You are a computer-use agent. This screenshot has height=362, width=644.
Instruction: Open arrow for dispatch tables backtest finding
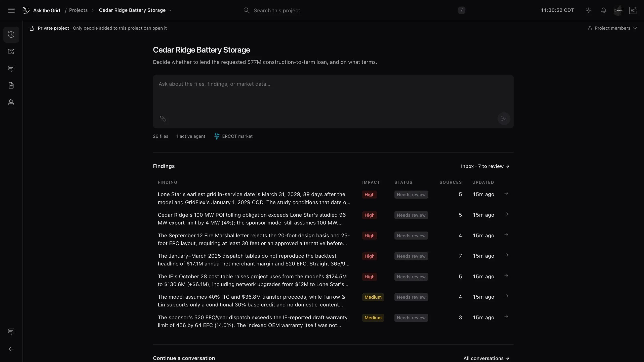(x=506, y=255)
